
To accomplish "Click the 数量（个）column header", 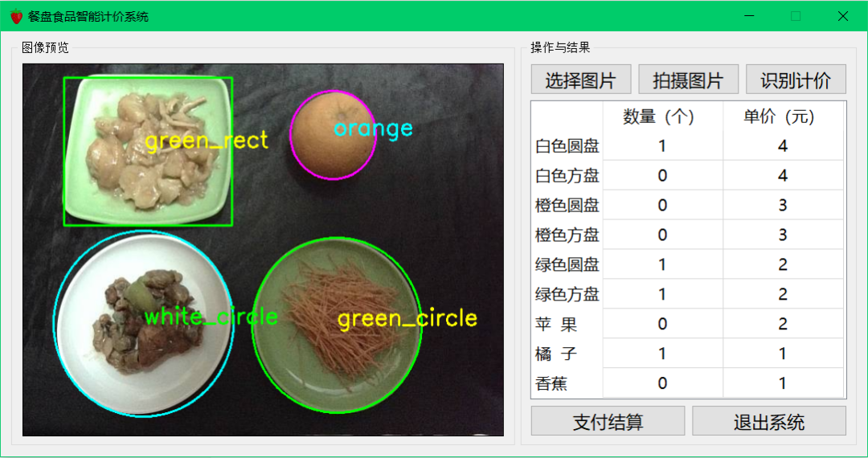I will click(x=662, y=117).
